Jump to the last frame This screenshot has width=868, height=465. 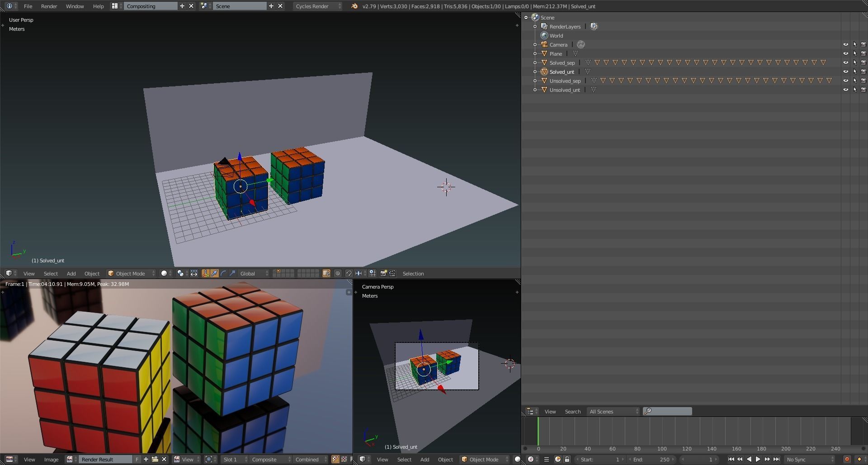click(x=777, y=460)
